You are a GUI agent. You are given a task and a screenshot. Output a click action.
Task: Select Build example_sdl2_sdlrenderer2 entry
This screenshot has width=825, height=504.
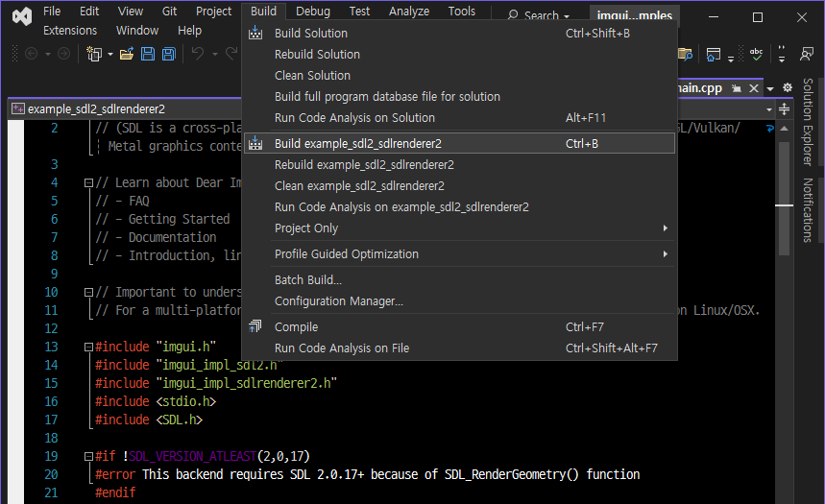tap(459, 144)
